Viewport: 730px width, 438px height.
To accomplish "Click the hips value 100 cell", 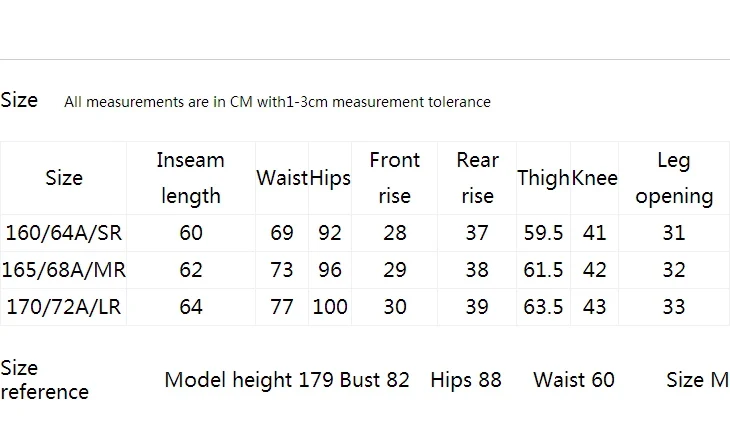I will click(330, 307).
